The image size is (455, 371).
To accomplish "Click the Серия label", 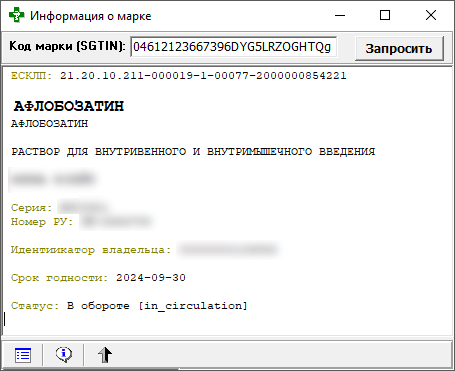I will point(32,208).
